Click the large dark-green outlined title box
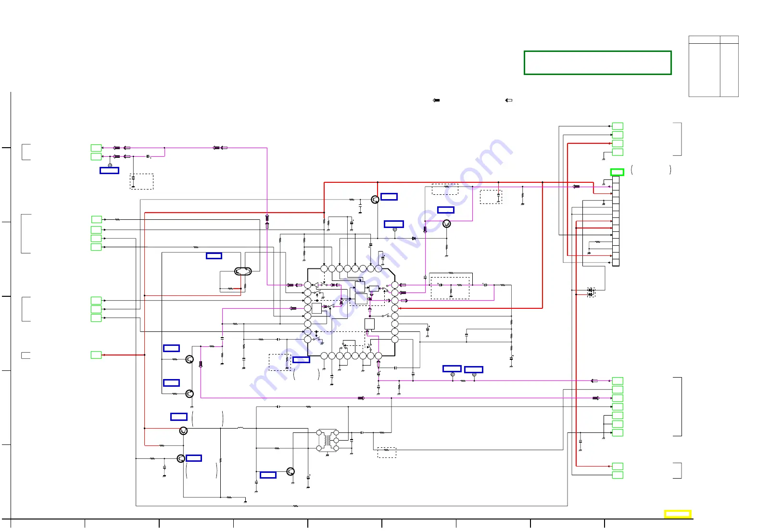The width and height of the screenshot is (757, 532). click(597, 63)
